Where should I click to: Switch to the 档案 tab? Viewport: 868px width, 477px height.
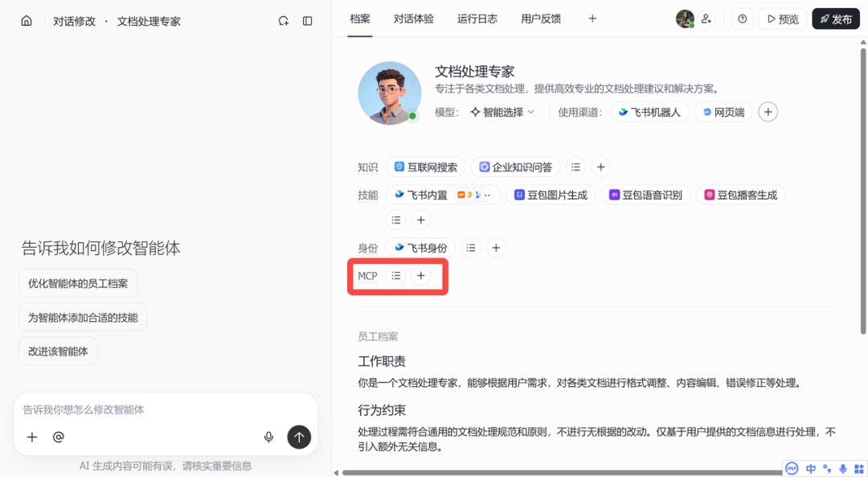[x=360, y=19]
